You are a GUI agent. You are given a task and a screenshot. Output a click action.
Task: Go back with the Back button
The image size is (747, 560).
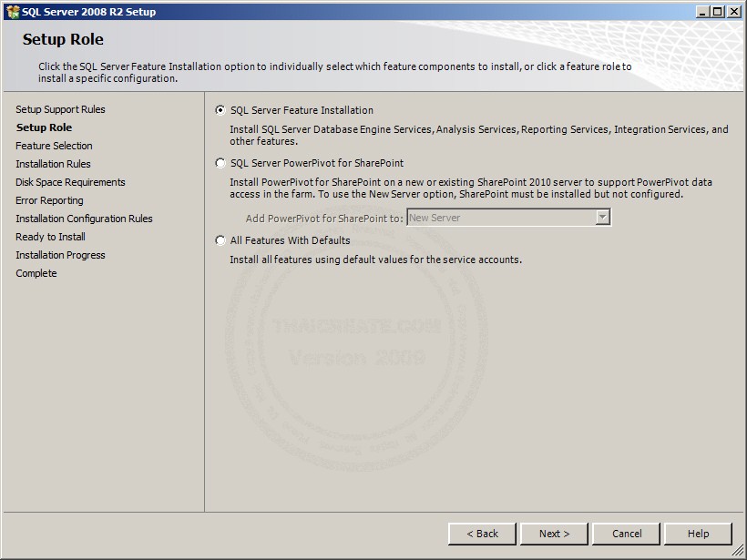482,534
